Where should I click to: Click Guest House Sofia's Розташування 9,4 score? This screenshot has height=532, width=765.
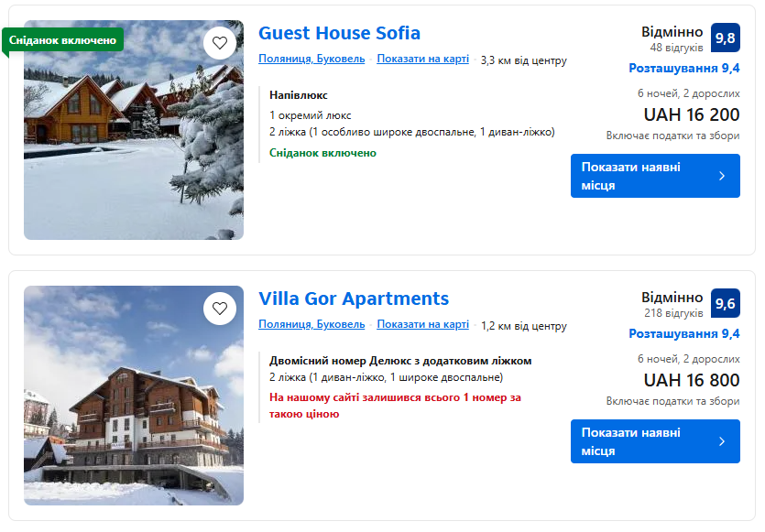tap(683, 68)
